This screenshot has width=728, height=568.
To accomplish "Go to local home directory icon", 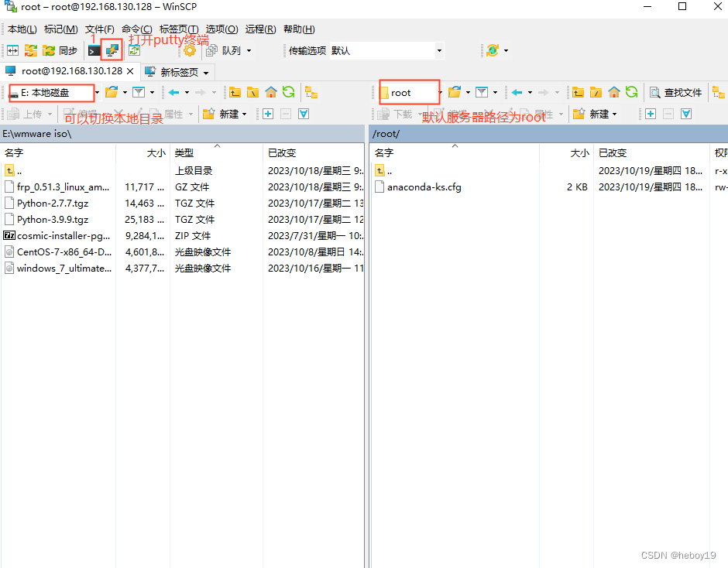I will (271, 92).
